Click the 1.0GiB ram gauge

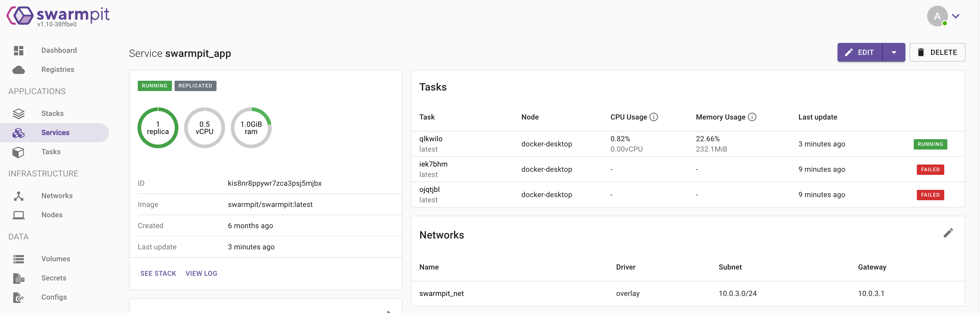tap(251, 128)
